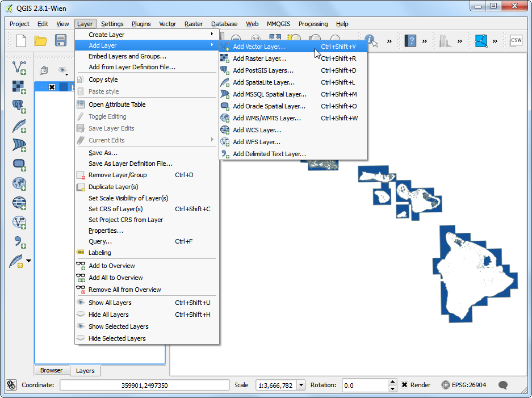Open the Project menu
Screen dimensions: 532x398
point(19,24)
